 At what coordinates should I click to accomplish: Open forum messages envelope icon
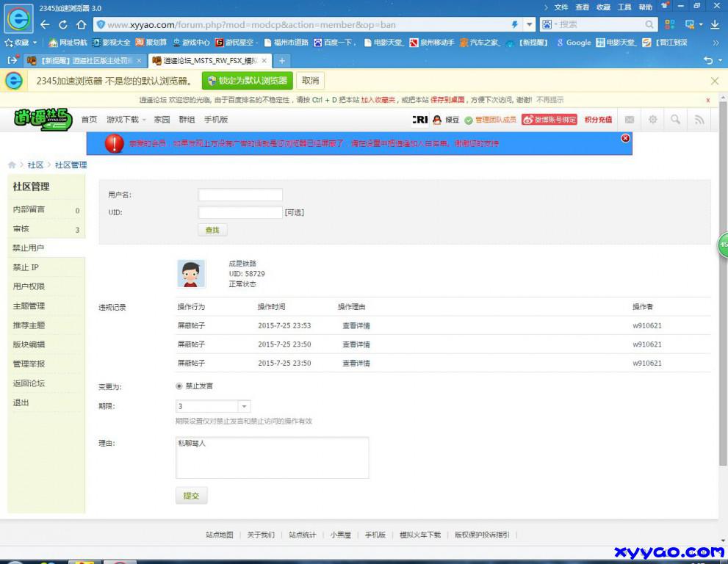click(x=630, y=120)
